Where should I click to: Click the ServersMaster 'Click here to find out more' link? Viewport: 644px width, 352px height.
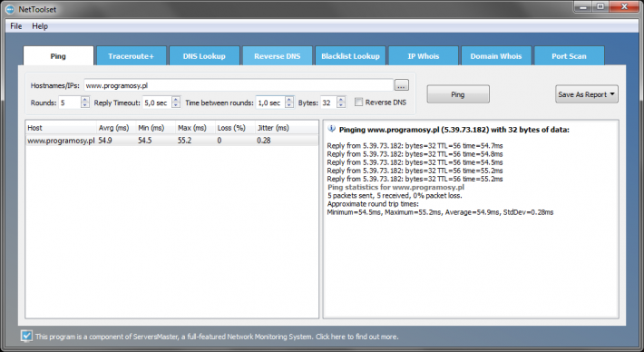(356, 337)
